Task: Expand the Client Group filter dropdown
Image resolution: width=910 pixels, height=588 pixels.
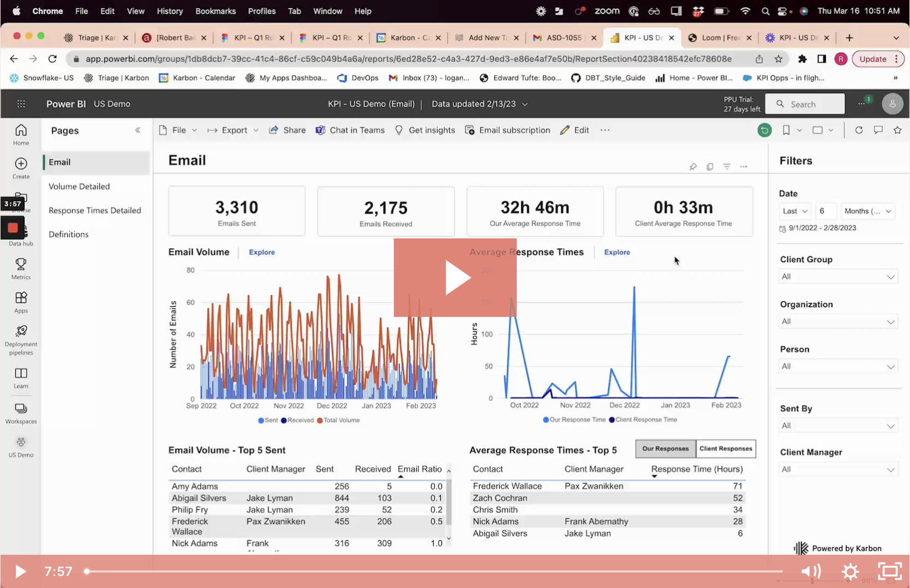Action: pos(838,277)
